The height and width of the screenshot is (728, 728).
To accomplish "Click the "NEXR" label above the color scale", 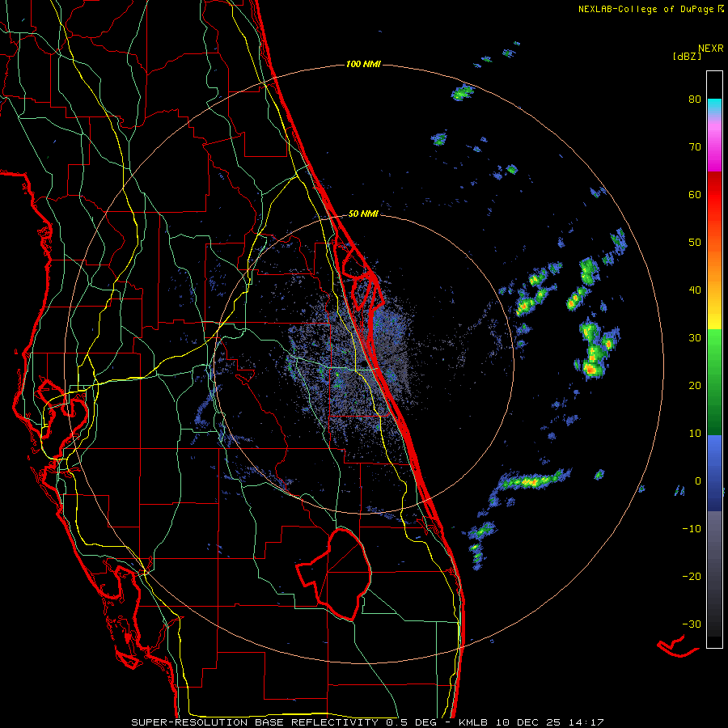I will pyautogui.click(x=710, y=49).
